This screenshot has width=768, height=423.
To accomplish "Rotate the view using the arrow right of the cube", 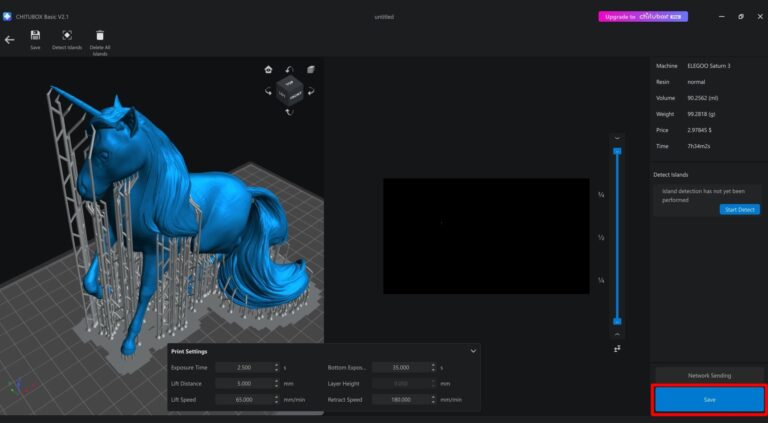I will point(311,92).
